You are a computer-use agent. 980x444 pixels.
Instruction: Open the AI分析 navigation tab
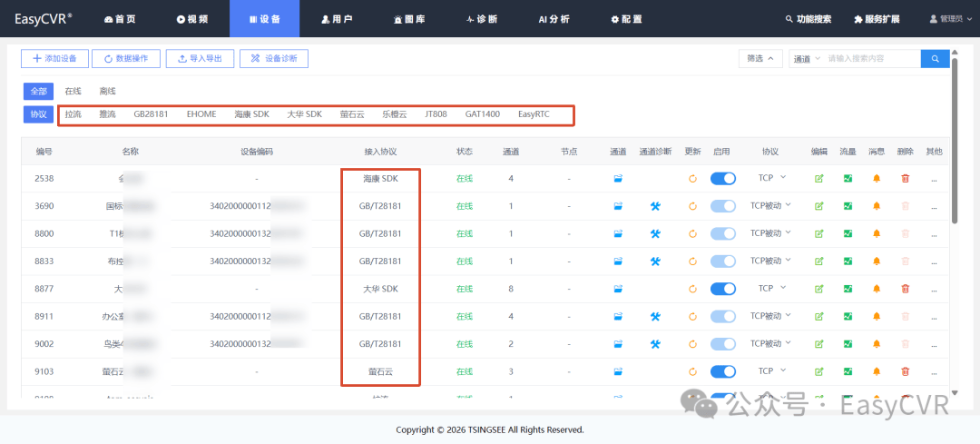point(554,19)
